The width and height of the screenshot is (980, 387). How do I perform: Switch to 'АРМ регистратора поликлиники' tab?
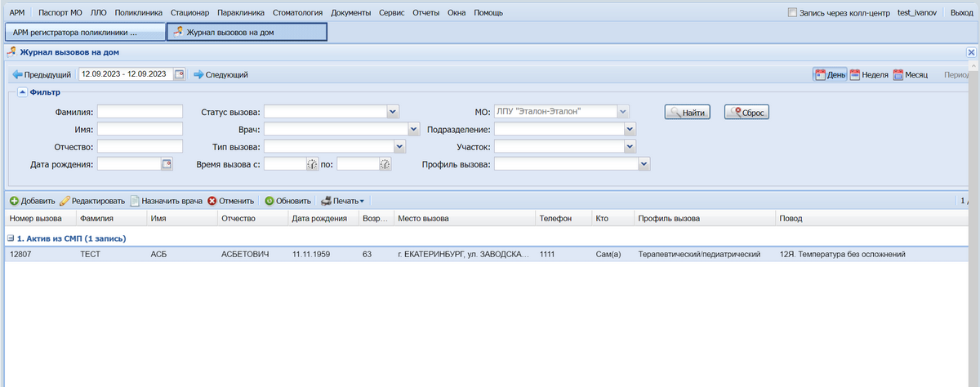point(84,32)
